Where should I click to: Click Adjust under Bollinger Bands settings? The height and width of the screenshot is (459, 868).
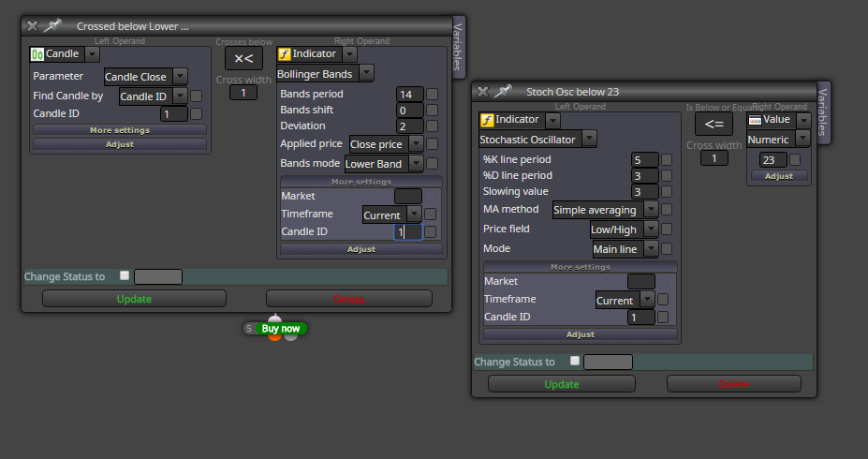pyautogui.click(x=360, y=250)
